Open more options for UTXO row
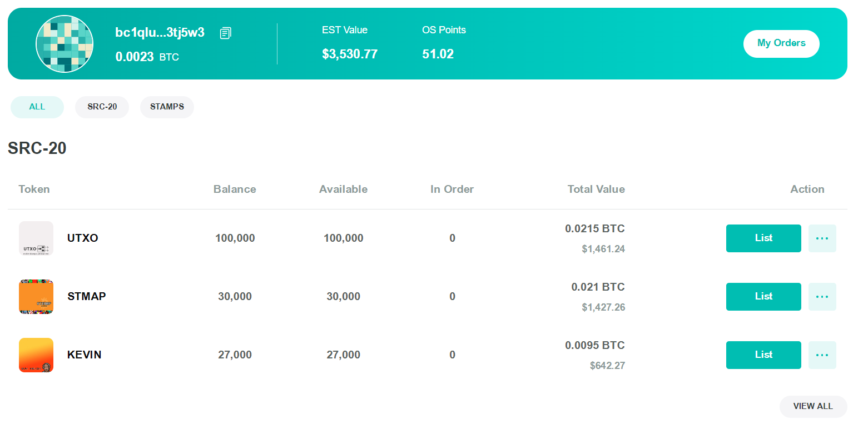868x424 pixels. (822, 238)
